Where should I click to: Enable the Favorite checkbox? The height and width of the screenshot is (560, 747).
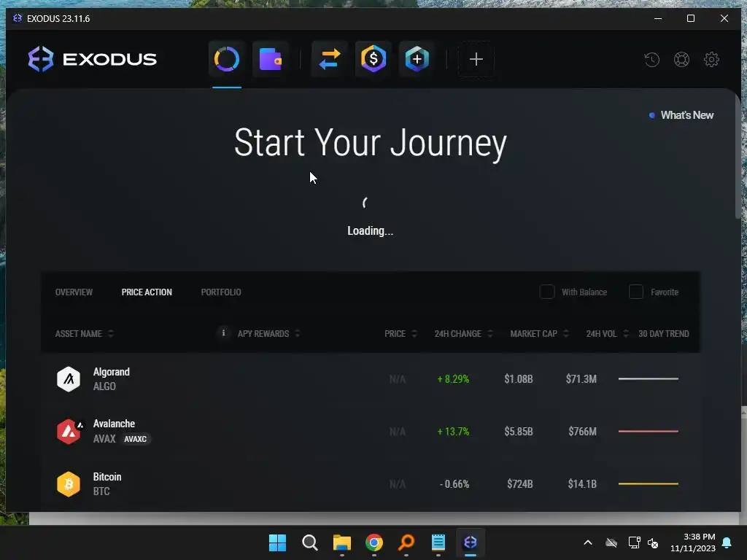tap(636, 292)
